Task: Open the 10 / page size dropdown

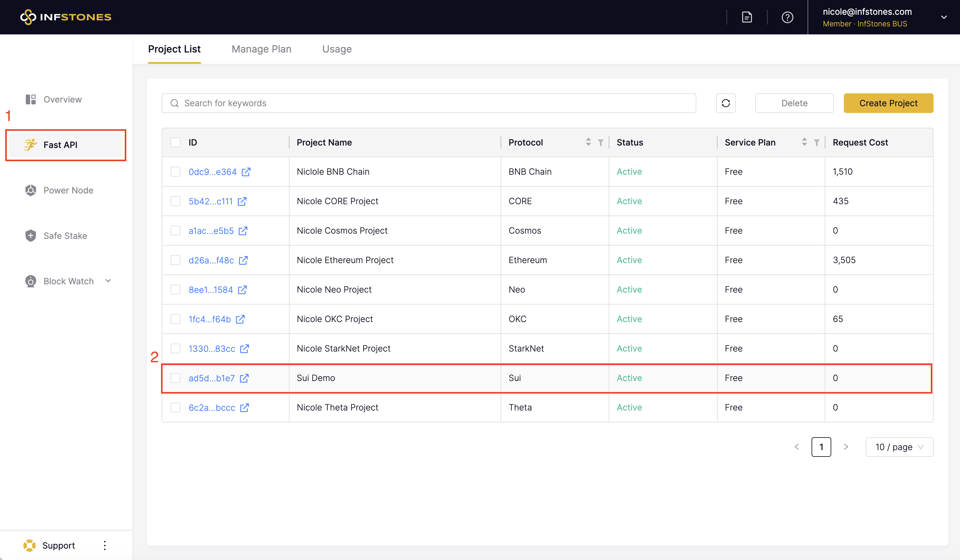Action: point(899,447)
